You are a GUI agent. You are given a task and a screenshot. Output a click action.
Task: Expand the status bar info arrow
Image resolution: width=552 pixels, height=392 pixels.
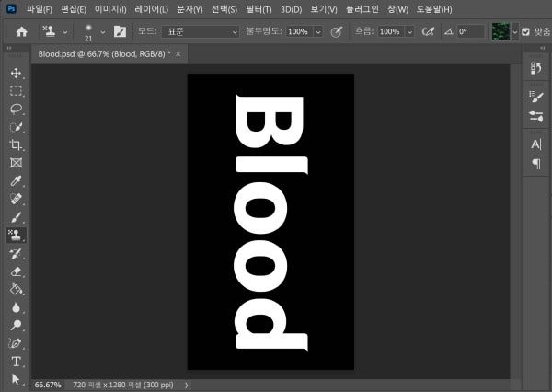[x=186, y=385]
